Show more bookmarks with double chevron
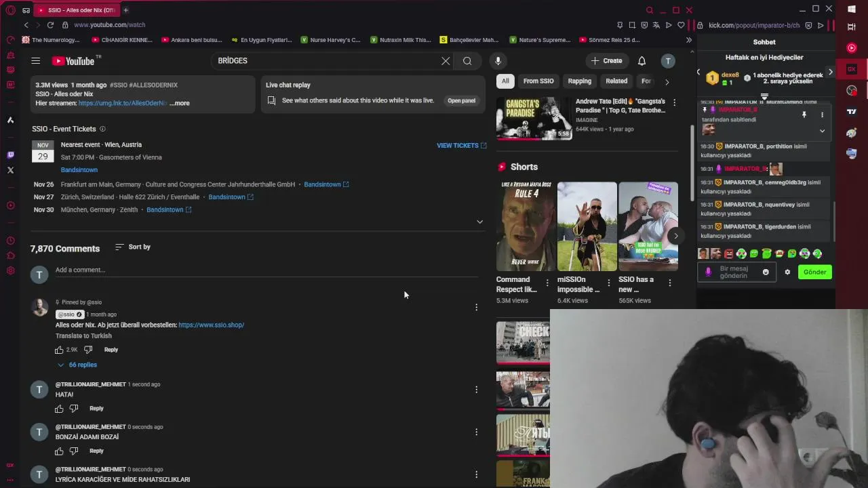Screen dimensions: 868x488 [x=688, y=40]
